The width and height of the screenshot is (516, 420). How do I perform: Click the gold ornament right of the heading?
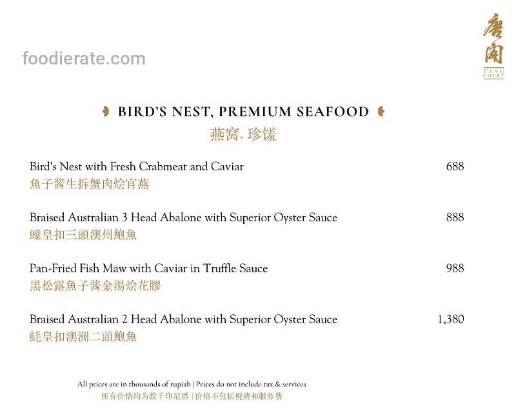[381, 112]
